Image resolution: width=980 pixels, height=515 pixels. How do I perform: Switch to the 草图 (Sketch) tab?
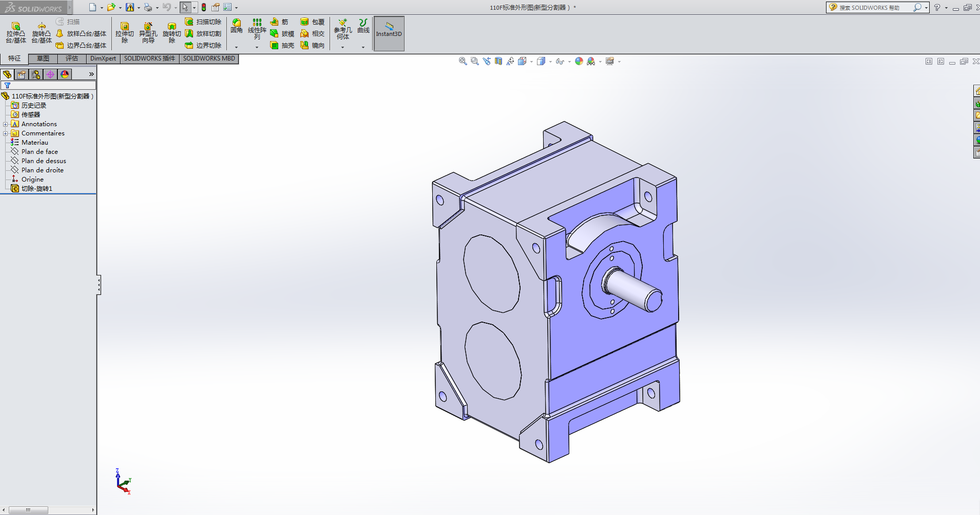pyautogui.click(x=43, y=58)
